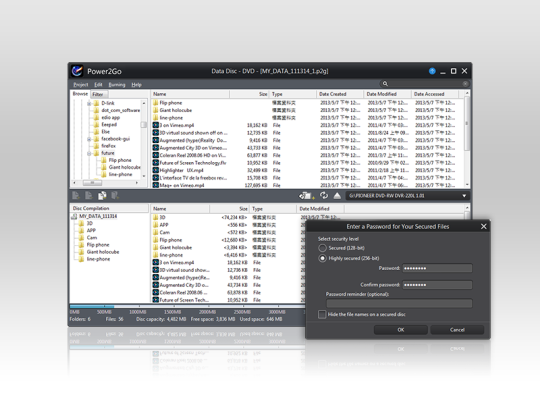The image size is (540, 405).
Task: Click the Password reminder field
Action: pyautogui.click(x=399, y=303)
